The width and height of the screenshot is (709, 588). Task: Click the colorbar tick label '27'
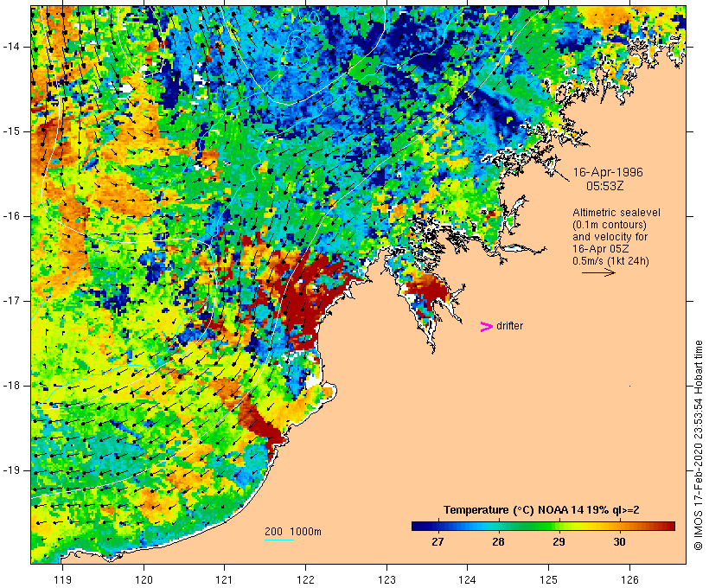438,542
